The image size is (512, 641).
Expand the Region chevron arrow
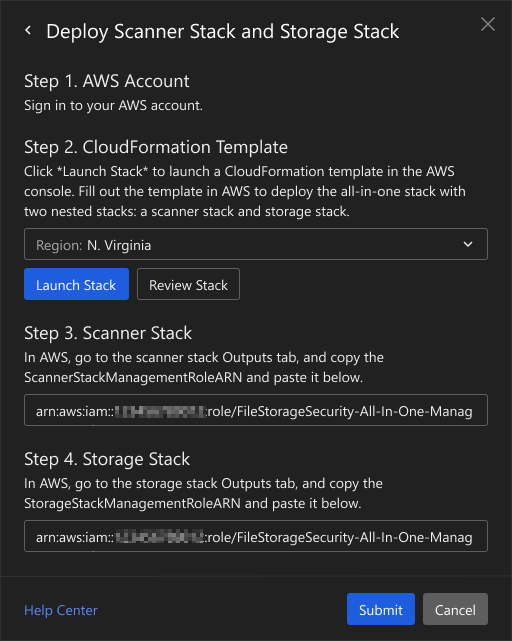468,244
